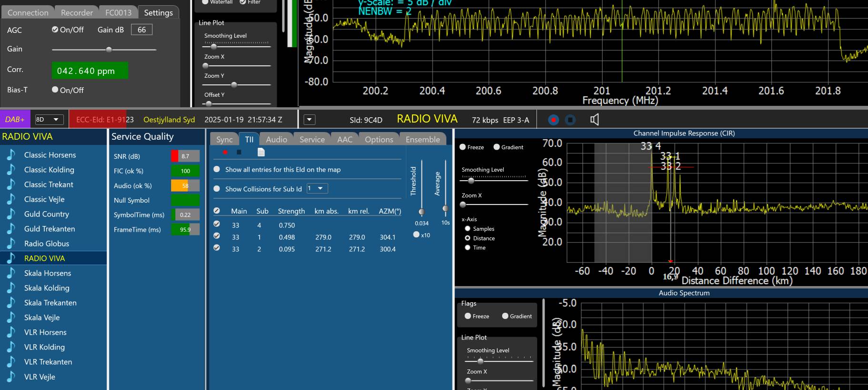Click the Gain dB input field
The width and height of the screenshot is (868, 390).
141,30
